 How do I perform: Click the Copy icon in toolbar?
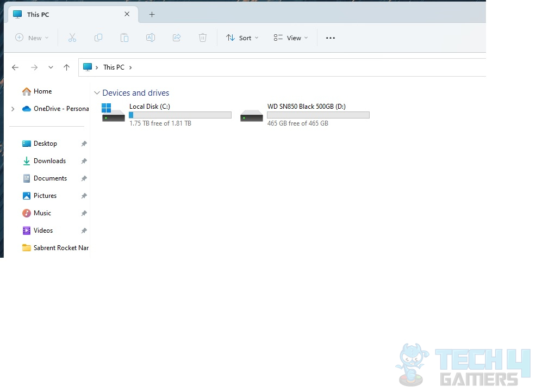(x=98, y=38)
